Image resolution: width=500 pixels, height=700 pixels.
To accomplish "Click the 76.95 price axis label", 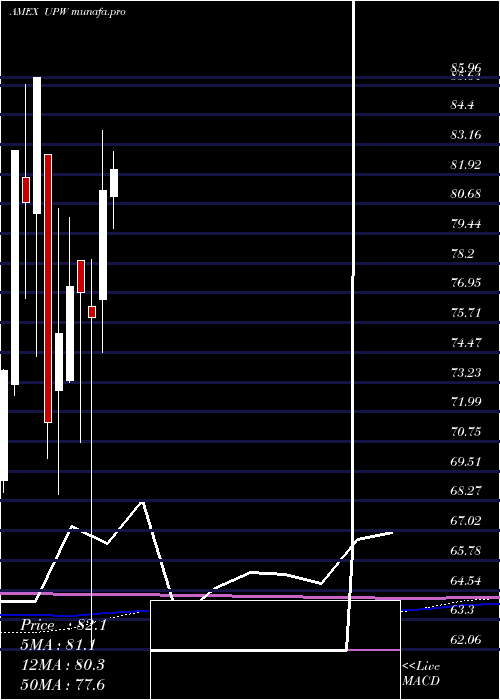I will click(466, 283).
